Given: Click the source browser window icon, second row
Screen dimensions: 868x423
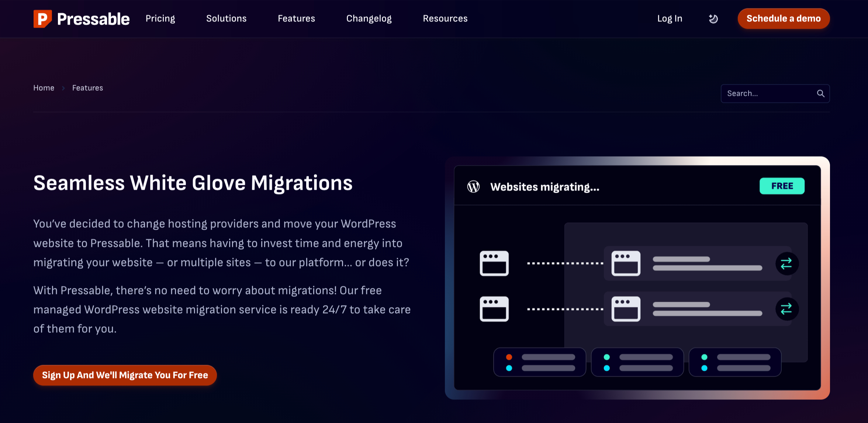Looking at the screenshot, I should pos(494,309).
